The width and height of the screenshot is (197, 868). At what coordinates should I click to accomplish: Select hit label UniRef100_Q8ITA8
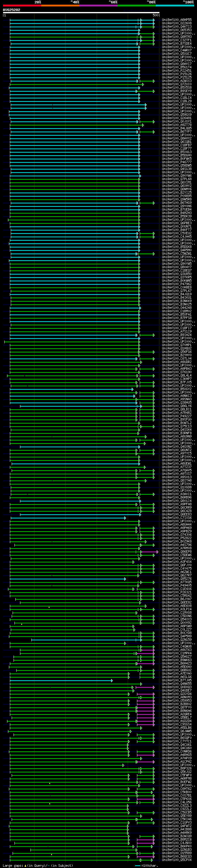tap(177, 480)
